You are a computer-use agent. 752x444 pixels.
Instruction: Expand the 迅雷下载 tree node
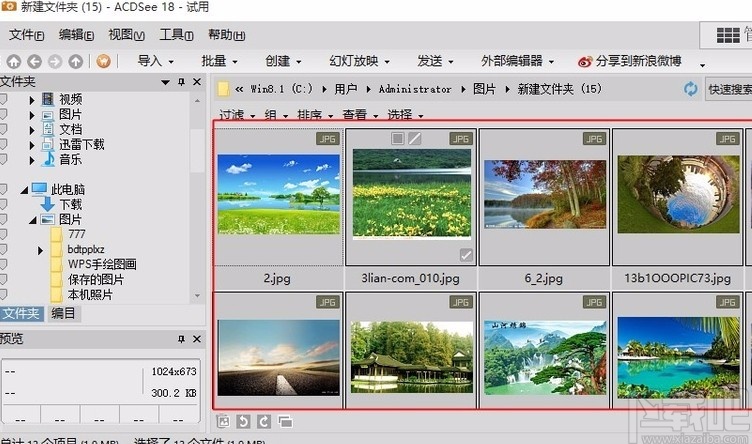tap(32, 145)
